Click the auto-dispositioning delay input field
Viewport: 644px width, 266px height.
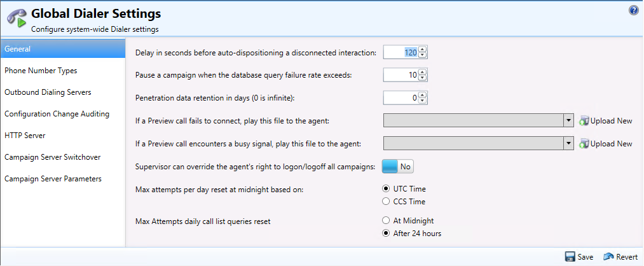pyautogui.click(x=401, y=53)
